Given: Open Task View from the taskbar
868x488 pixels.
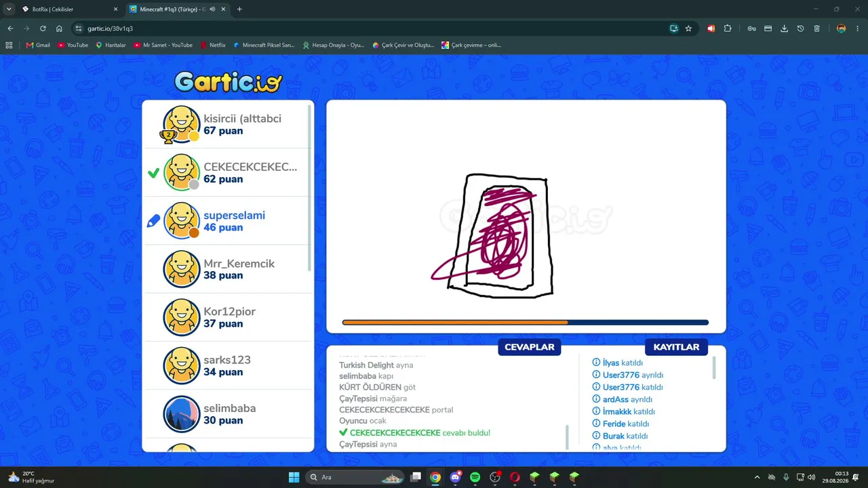Looking at the screenshot, I should click(416, 477).
